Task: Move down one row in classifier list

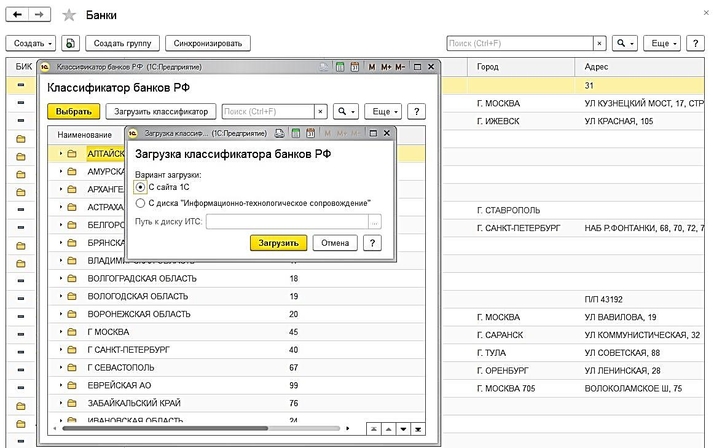Action: (x=403, y=429)
